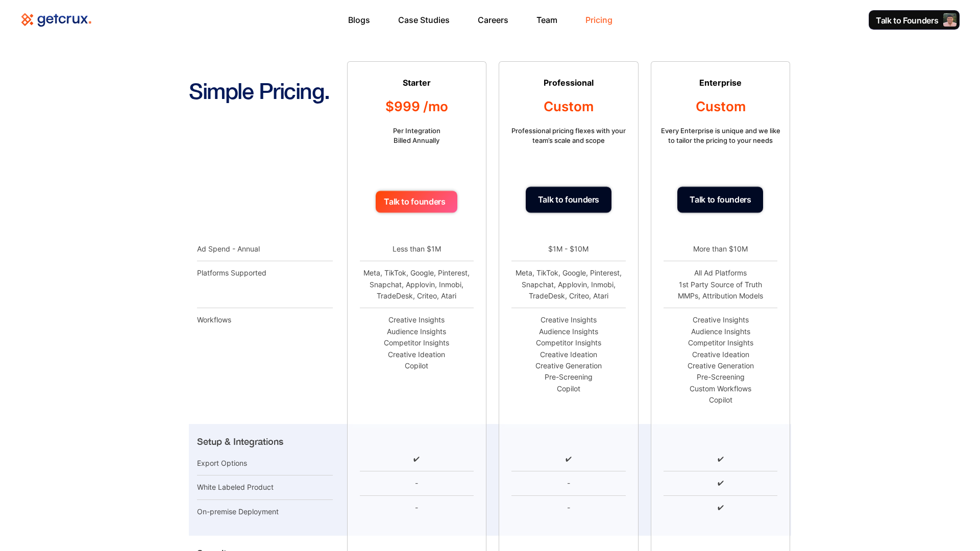
Task: Click the getcrux wordmark text
Action: (64, 20)
